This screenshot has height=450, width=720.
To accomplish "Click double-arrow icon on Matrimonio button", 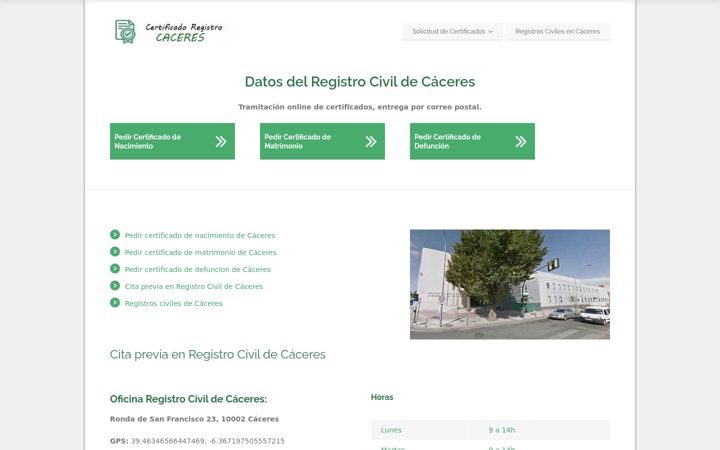I will [x=371, y=141].
